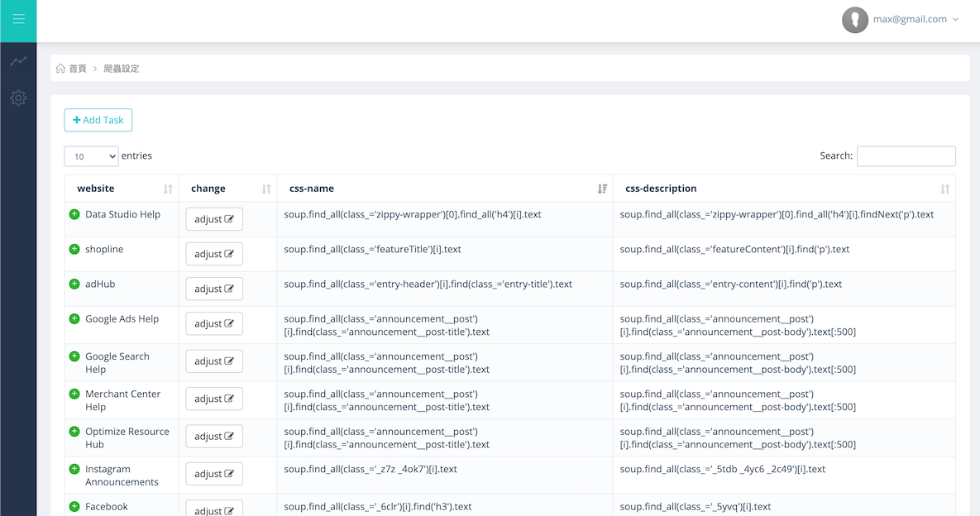The width and height of the screenshot is (980, 516).
Task: Open the settings gear sidebar icon
Action: (x=18, y=98)
